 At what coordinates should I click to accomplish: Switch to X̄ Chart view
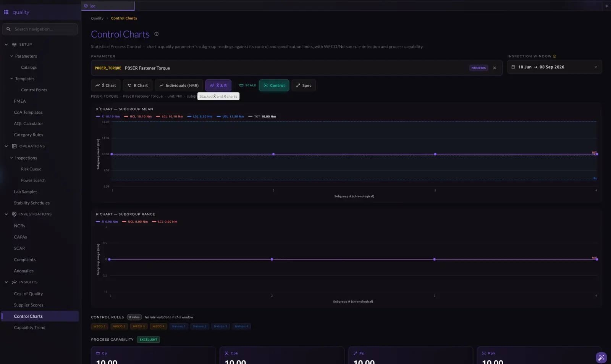(x=106, y=85)
